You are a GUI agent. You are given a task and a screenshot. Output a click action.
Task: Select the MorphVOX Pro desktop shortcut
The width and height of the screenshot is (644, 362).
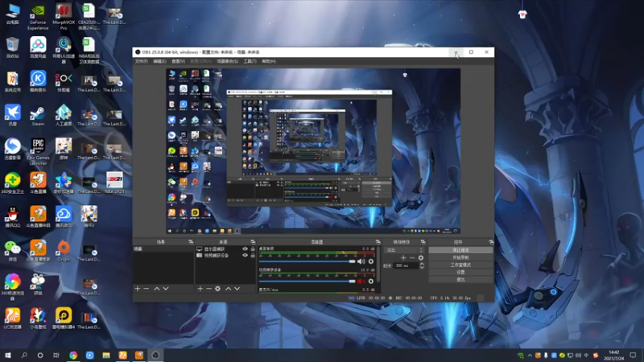coord(64,17)
